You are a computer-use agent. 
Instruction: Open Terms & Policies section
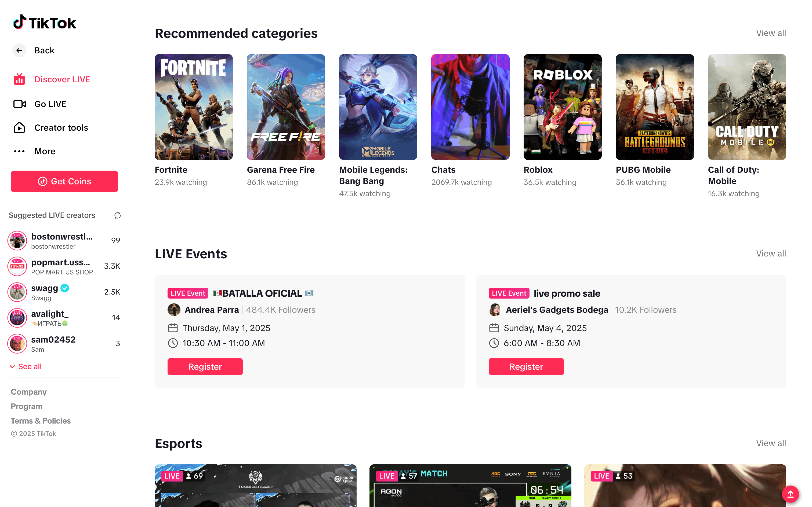point(41,421)
